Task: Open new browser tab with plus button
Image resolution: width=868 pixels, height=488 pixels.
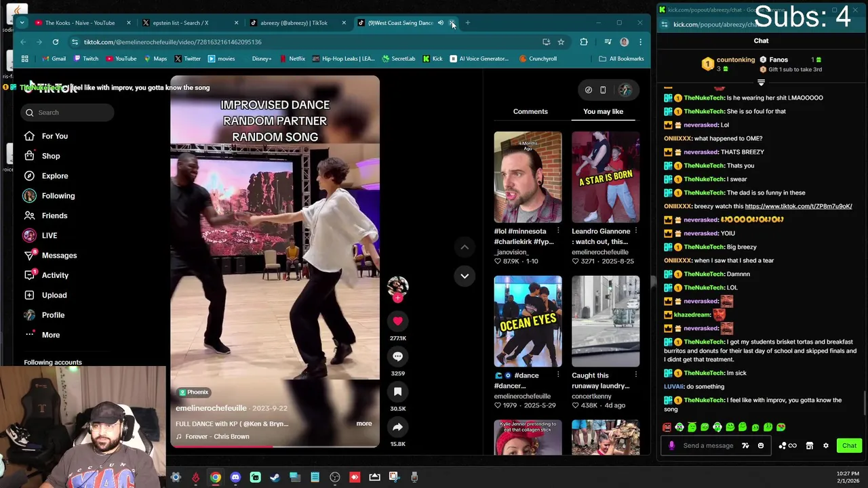Action: pos(467,23)
